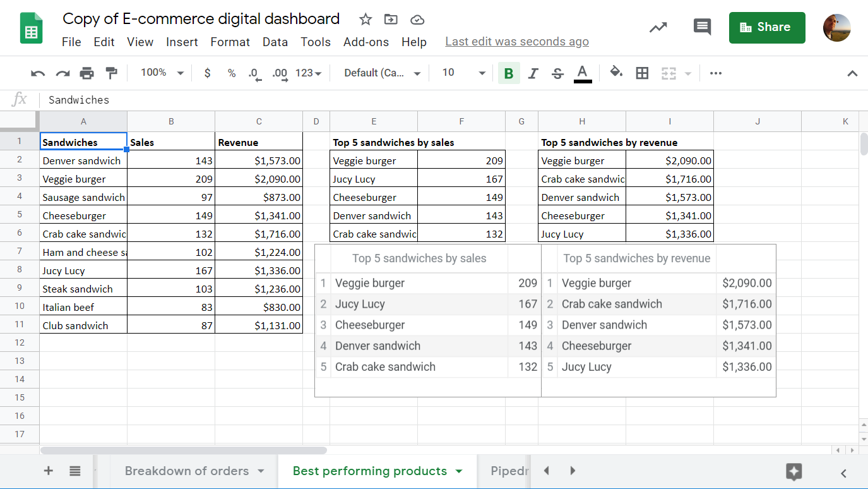Increase decimal places
The height and width of the screenshot is (489, 868).
(x=279, y=73)
